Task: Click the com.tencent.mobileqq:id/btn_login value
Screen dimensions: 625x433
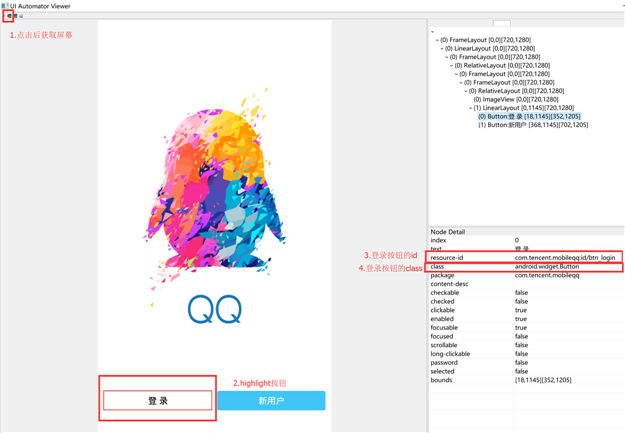Action: (565, 258)
